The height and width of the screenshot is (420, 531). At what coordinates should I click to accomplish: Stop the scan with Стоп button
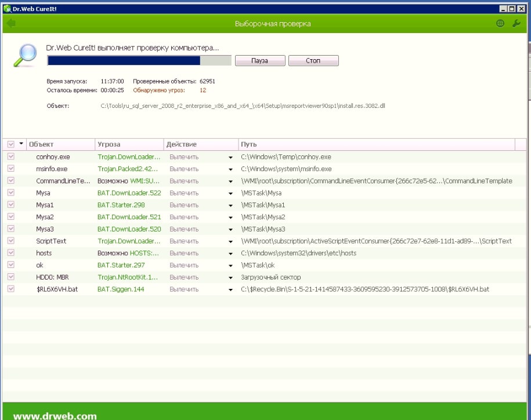pos(313,60)
